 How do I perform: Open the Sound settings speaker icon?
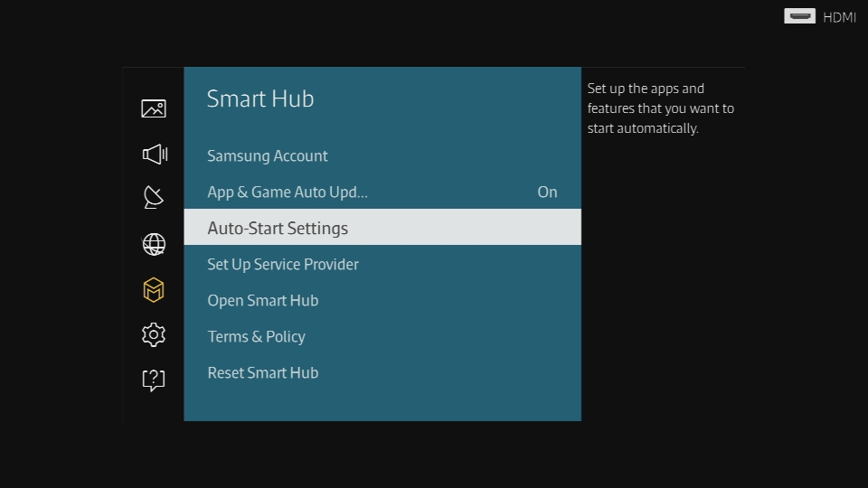[155, 154]
